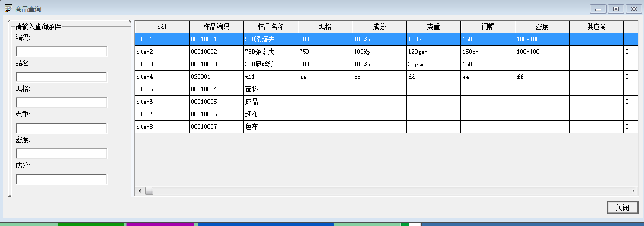This screenshot has width=644, height=226.
Task: Click the 规格 column header
Action: 325,27
